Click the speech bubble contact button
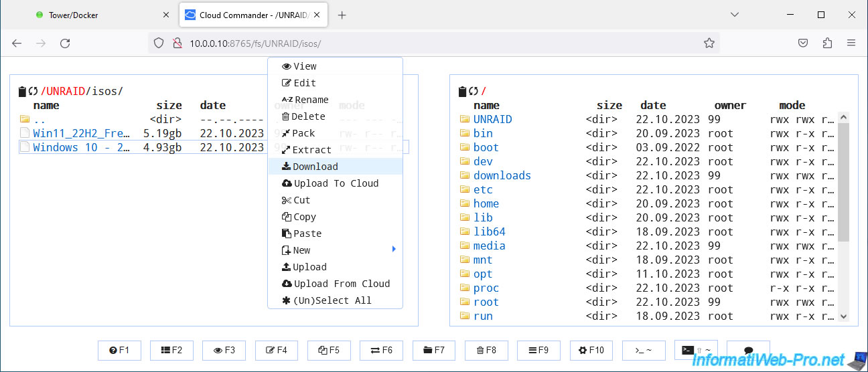The height and width of the screenshot is (372, 868). [748, 350]
